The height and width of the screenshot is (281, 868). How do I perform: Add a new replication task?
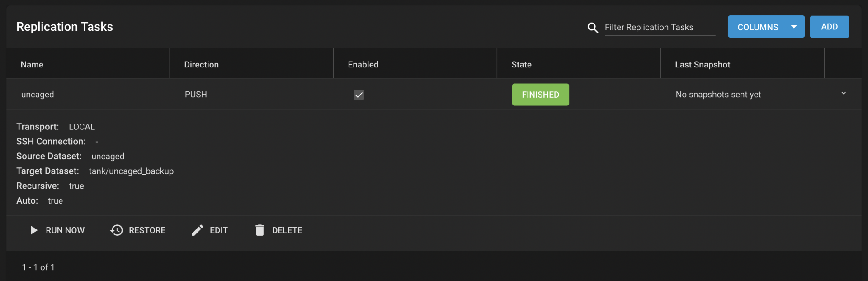(829, 27)
